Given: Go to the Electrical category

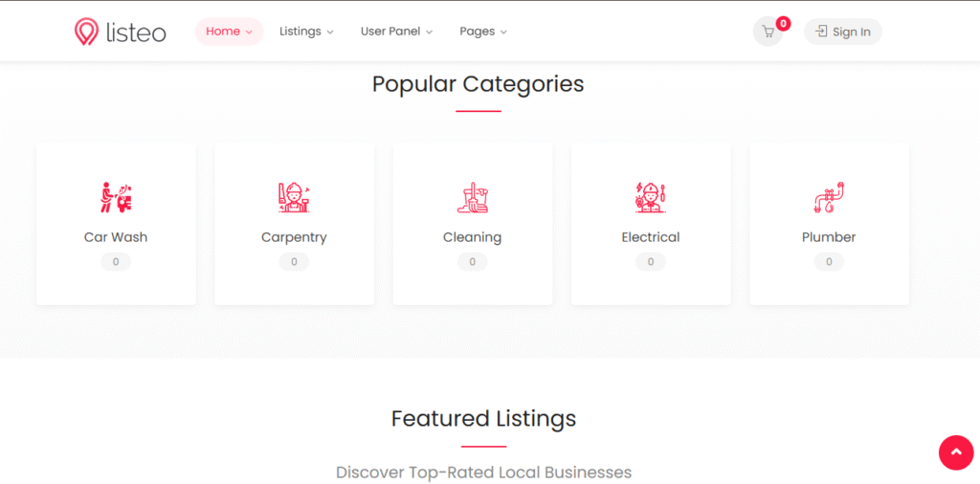Looking at the screenshot, I should point(651,237).
